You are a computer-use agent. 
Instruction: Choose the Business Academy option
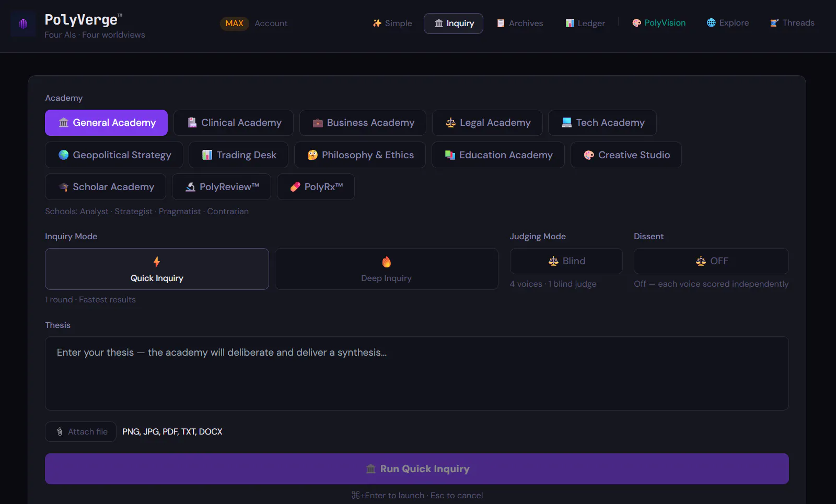(x=363, y=123)
